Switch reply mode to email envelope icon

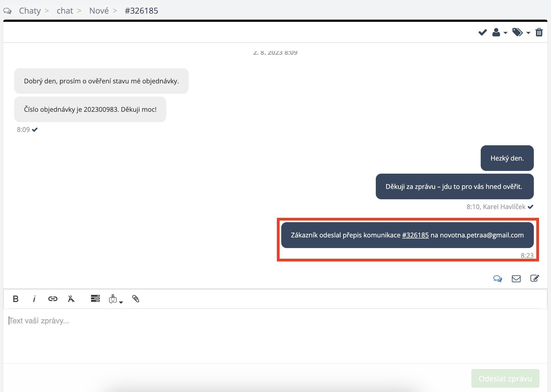click(x=516, y=279)
